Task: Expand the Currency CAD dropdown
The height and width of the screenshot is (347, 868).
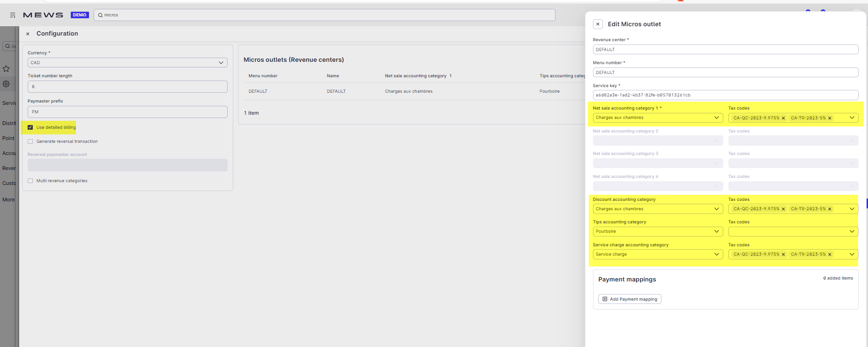Action: pyautogui.click(x=127, y=63)
